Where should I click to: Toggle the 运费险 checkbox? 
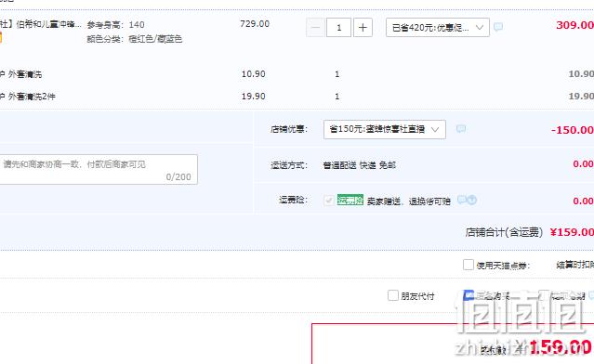point(329,201)
